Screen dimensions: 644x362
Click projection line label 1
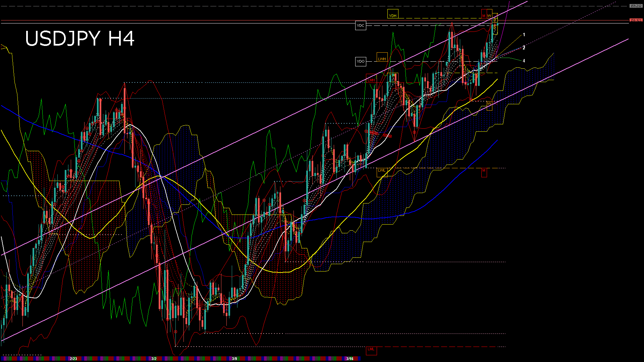[x=524, y=35]
